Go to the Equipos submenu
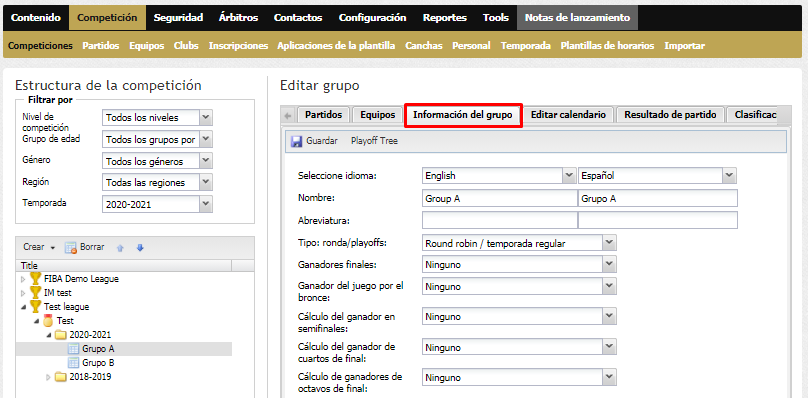 (147, 45)
